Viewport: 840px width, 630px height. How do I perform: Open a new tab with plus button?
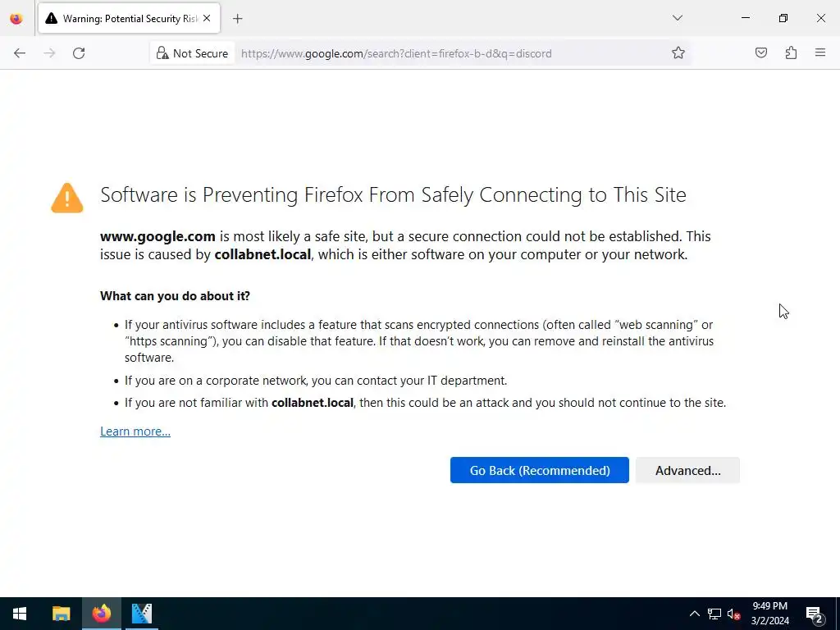point(237,18)
